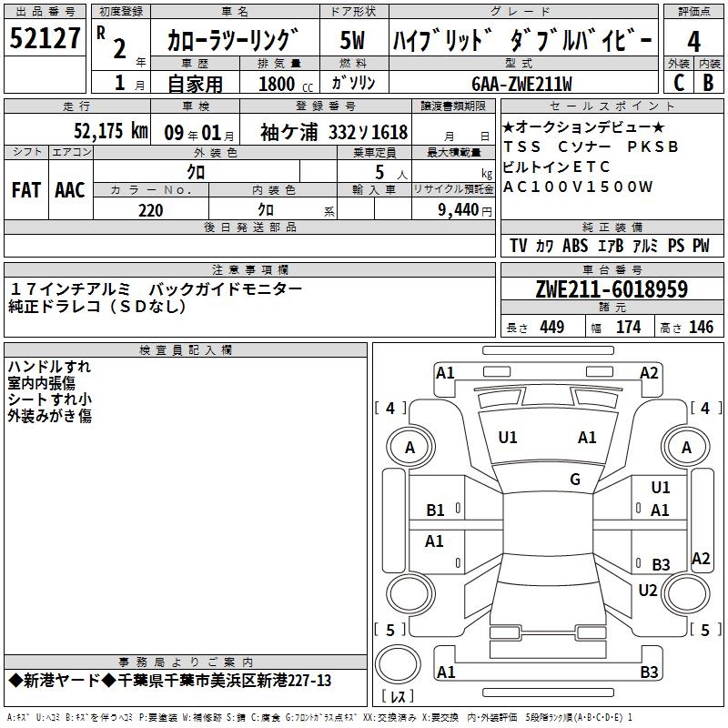Image resolution: width=728 pixels, height=728 pixels.
Task: Select width value 174
Action: (x=628, y=327)
